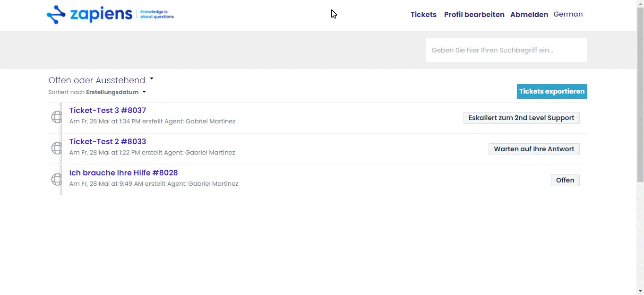Open Profil bearbeiten in the header
Viewport: 644px width, 295px height.
click(474, 15)
